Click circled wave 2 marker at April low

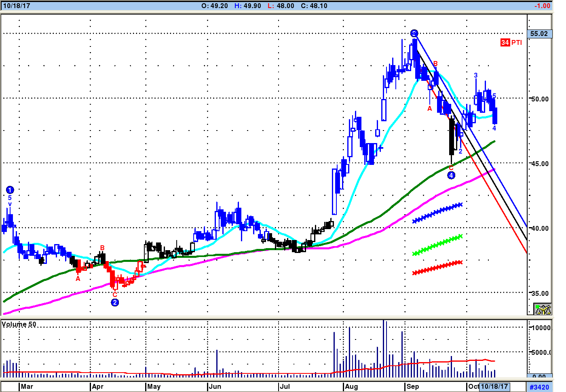115,302
